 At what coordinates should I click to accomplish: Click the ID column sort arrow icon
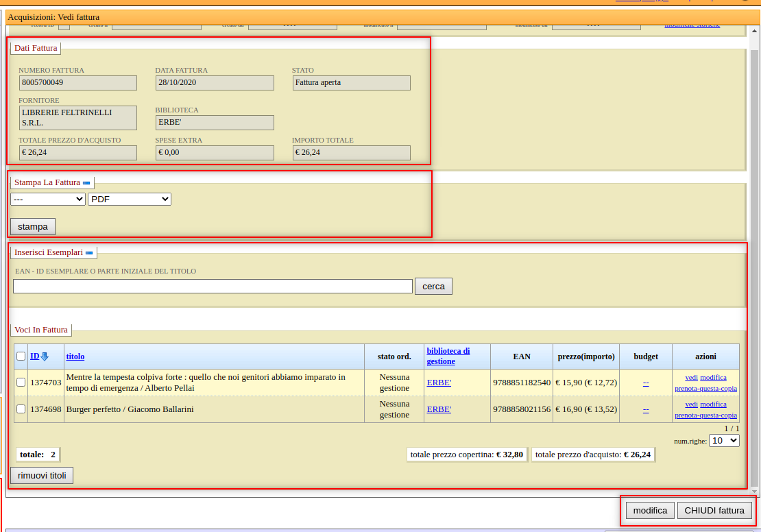(45, 356)
